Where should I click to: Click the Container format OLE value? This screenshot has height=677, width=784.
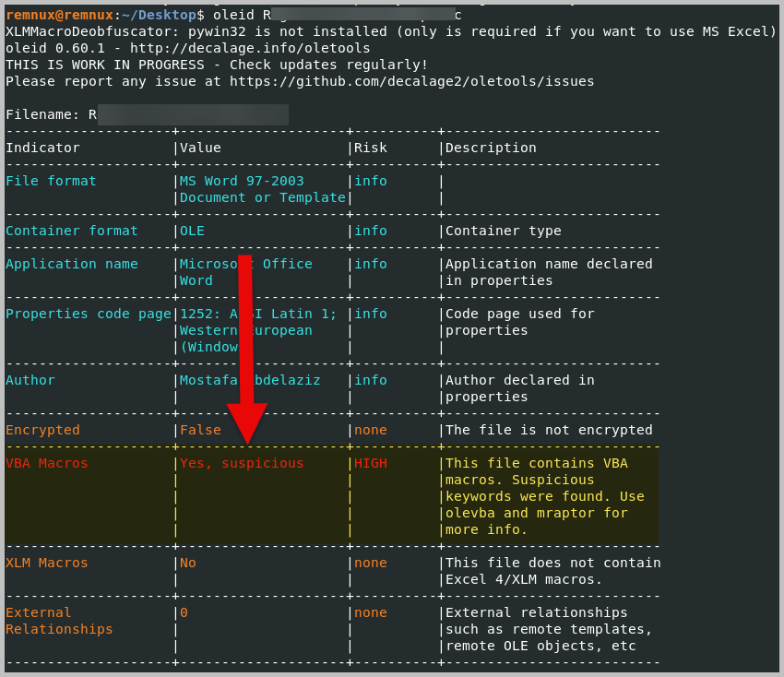(192, 231)
